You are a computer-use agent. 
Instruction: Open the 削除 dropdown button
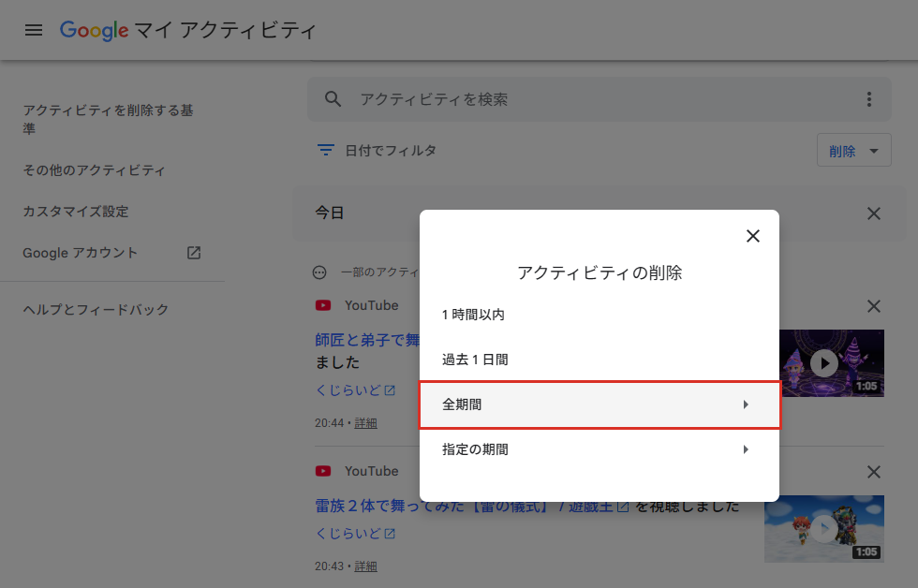pyautogui.click(x=854, y=151)
